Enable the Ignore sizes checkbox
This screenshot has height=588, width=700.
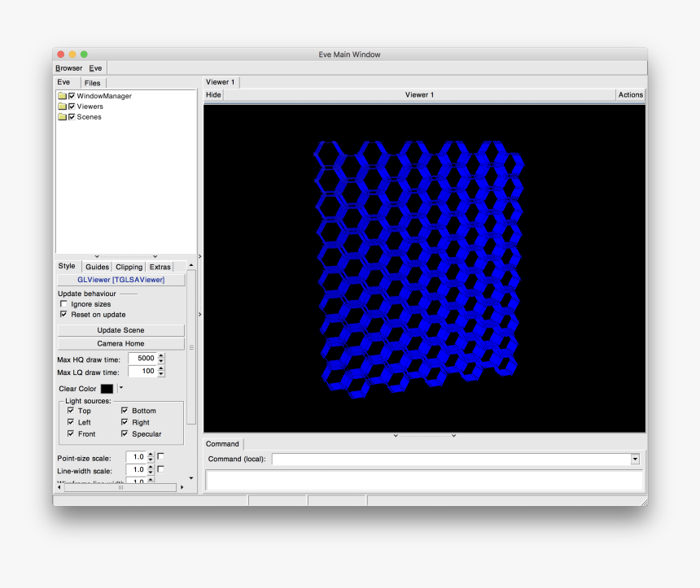[63, 304]
